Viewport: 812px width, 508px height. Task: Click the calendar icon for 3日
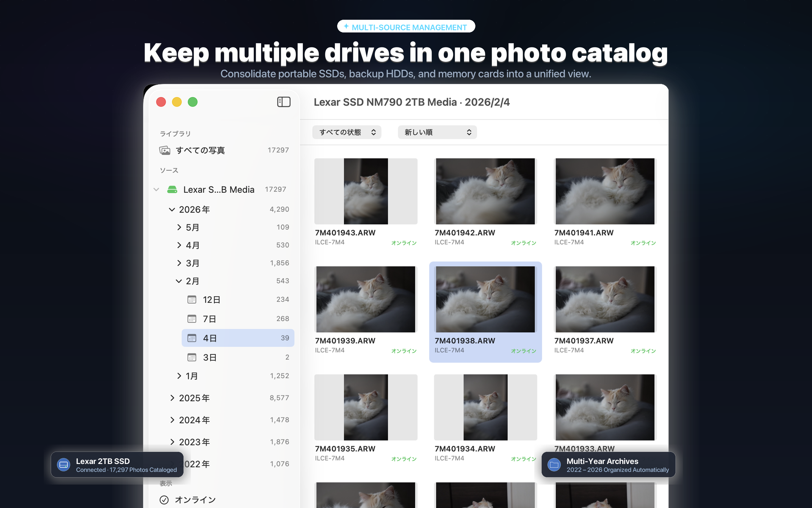click(192, 357)
